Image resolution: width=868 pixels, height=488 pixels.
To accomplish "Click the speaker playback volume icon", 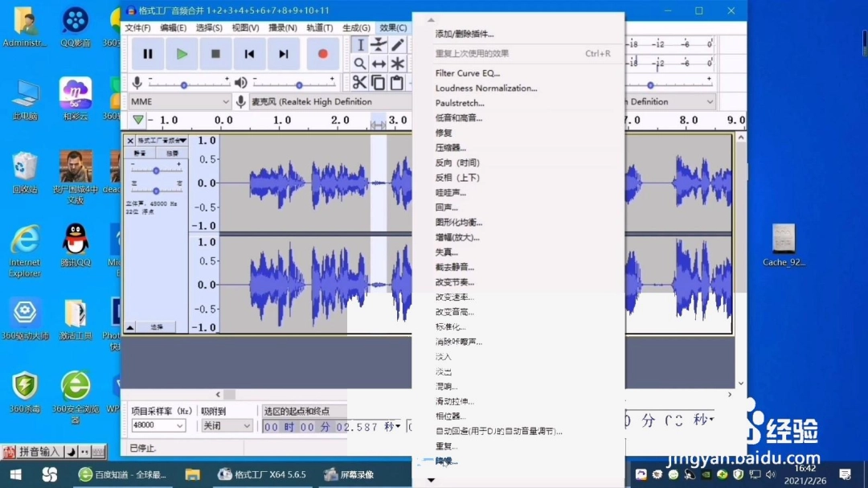I will click(x=241, y=83).
